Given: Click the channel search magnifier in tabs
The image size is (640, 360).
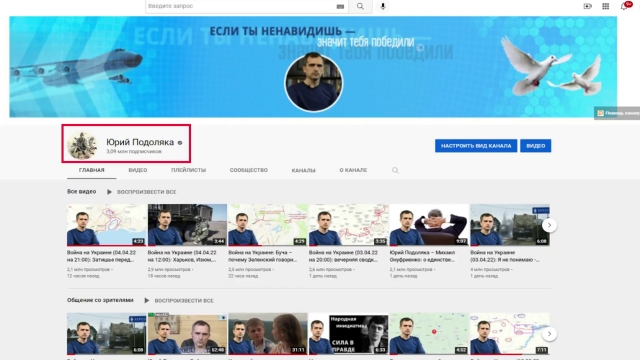Looking at the screenshot, I should tap(395, 170).
